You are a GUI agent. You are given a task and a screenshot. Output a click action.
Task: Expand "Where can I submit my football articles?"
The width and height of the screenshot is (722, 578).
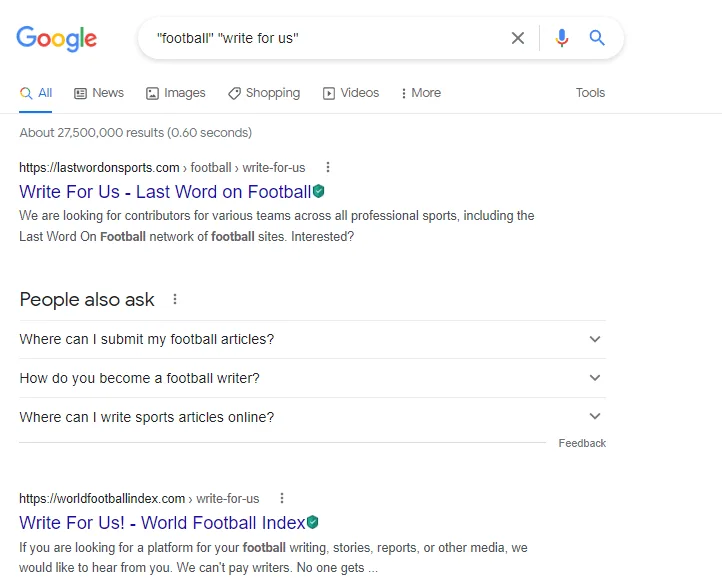(x=595, y=339)
